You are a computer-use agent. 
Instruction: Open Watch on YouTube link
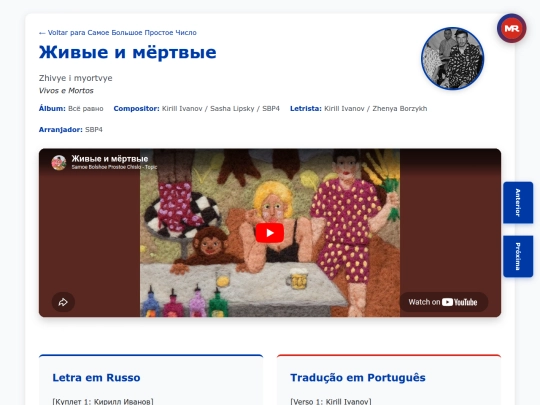pos(443,302)
